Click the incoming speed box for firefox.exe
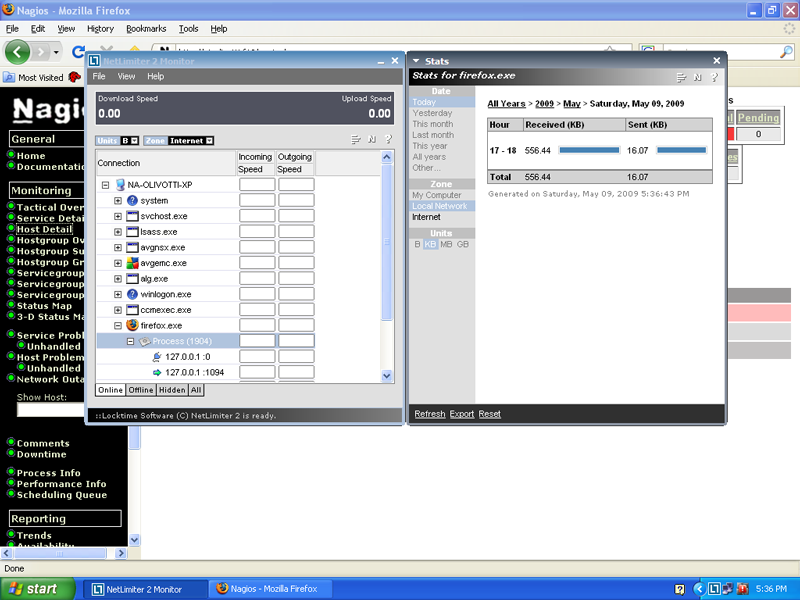800x600 pixels. pyautogui.click(x=257, y=325)
